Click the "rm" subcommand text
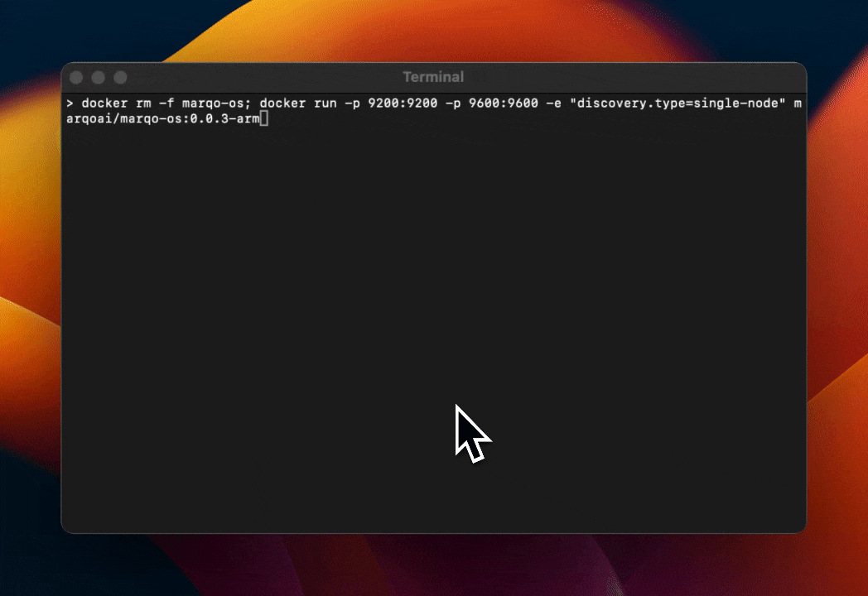The height and width of the screenshot is (596, 868). (x=144, y=104)
